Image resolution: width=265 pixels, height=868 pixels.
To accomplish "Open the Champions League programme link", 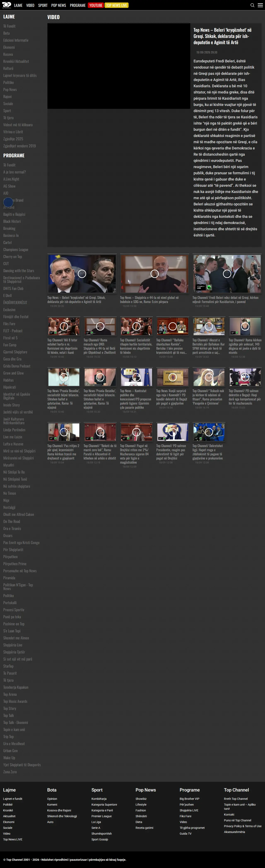I will (16, 250).
